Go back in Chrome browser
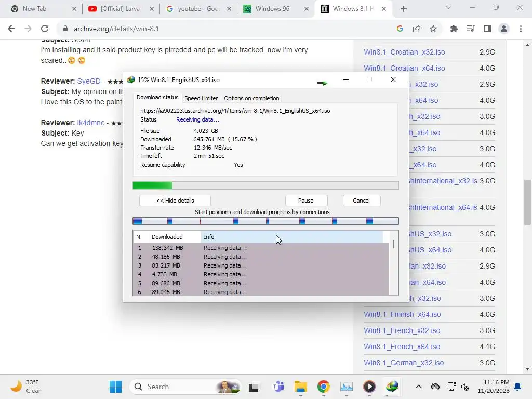This screenshot has width=532, height=399. pyautogui.click(x=11, y=29)
